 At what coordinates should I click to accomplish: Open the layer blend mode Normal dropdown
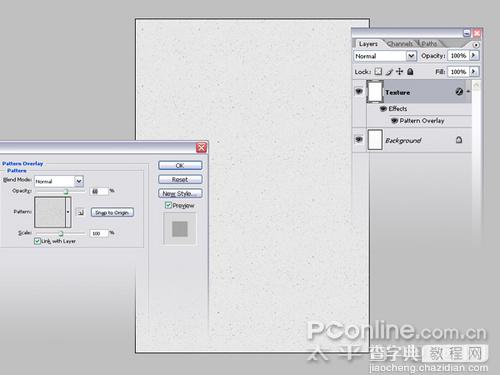pos(411,56)
